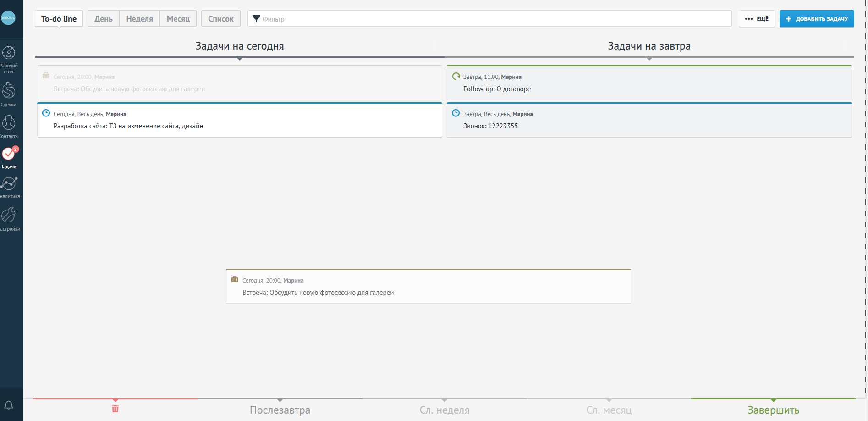Open the Ещё more options menu
The image size is (868, 421).
click(757, 19)
